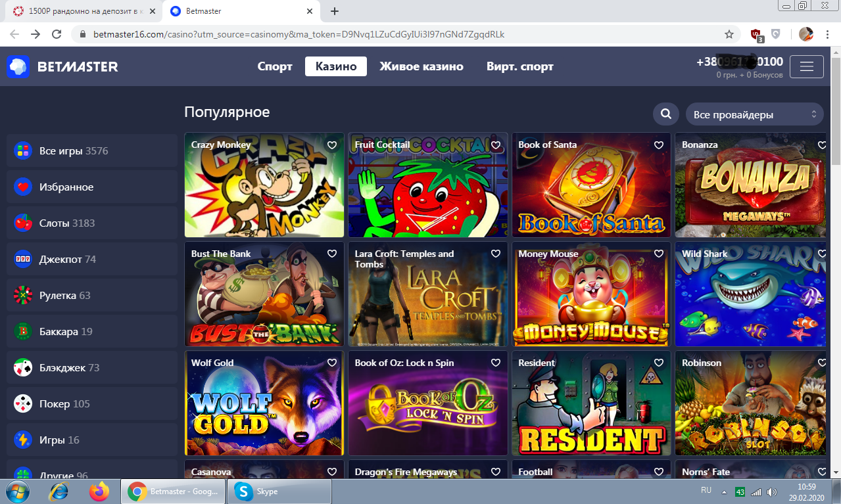The width and height of the screenshot is (841, 504).
Task: Select the Игры lightning icon
Action: click(x=23, y=440)
